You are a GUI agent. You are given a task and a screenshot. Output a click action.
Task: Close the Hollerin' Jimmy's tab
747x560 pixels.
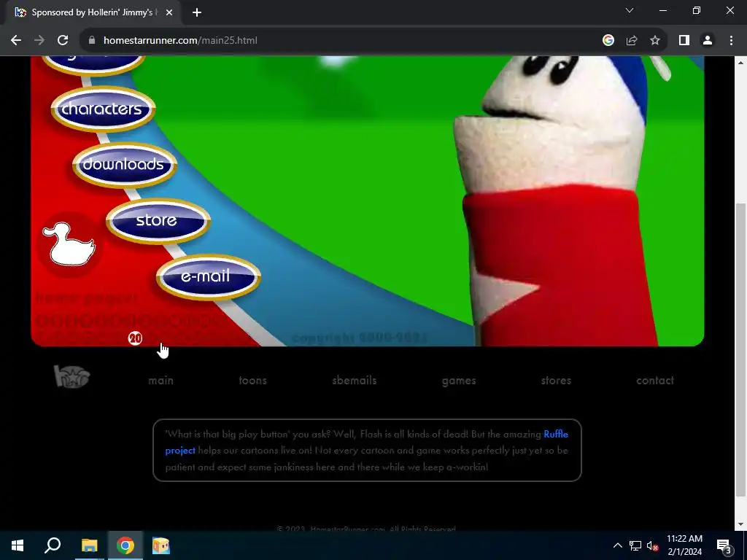point(169,12)
